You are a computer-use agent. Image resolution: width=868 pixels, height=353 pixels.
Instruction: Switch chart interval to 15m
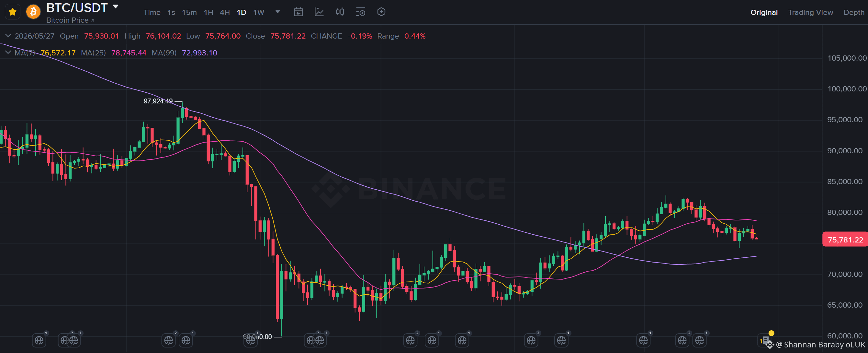(189, 13)
